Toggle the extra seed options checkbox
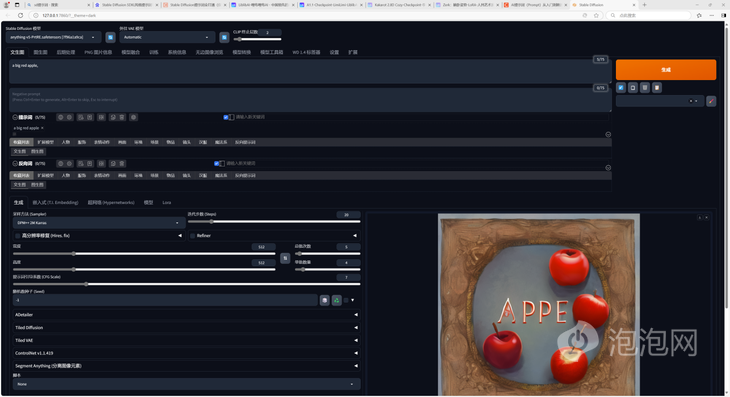 point(346,300)
